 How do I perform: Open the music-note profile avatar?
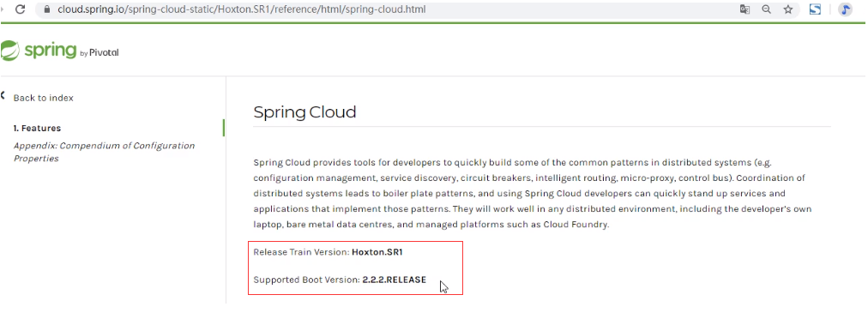click(x=845, y=9)
